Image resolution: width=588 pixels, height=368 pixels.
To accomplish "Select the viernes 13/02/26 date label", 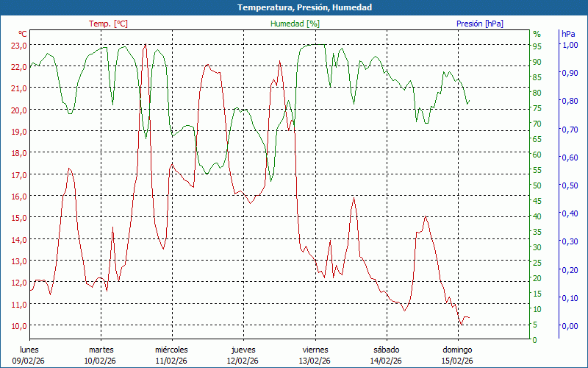I will [x=315, y=355].
